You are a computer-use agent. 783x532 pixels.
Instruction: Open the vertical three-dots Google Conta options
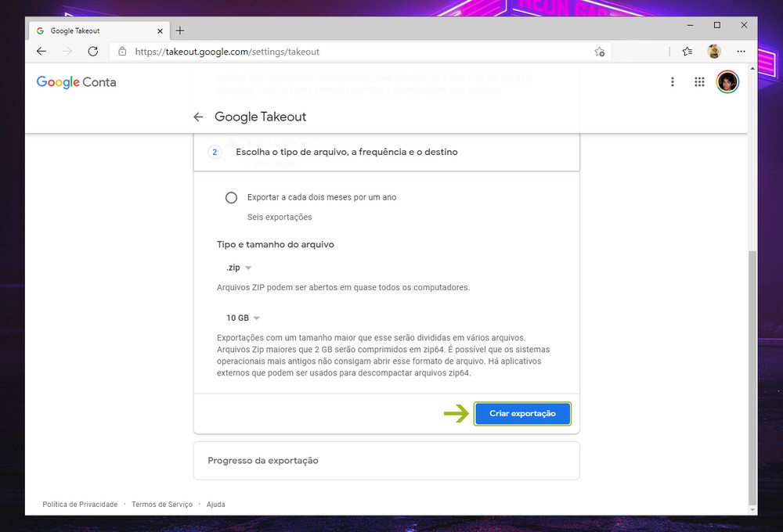tap(672, 82)
